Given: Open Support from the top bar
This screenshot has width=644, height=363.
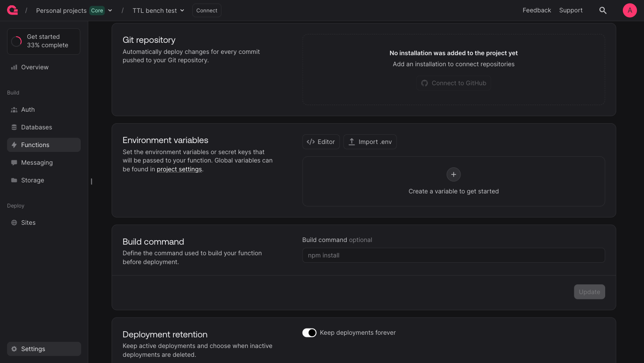Looking at the screenshot, I should (570, 10).
